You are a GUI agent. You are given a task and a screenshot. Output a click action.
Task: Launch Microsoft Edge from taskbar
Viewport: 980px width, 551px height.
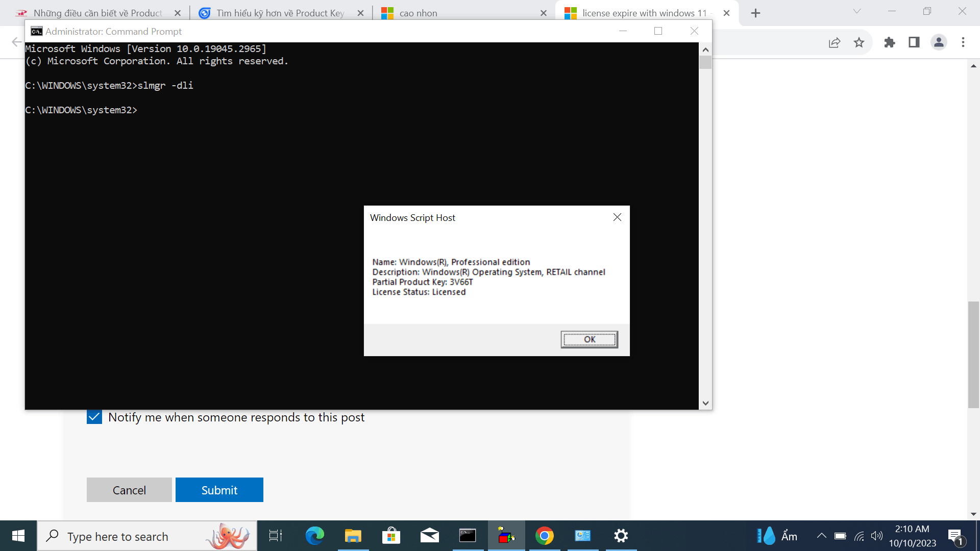coord(314,536)
